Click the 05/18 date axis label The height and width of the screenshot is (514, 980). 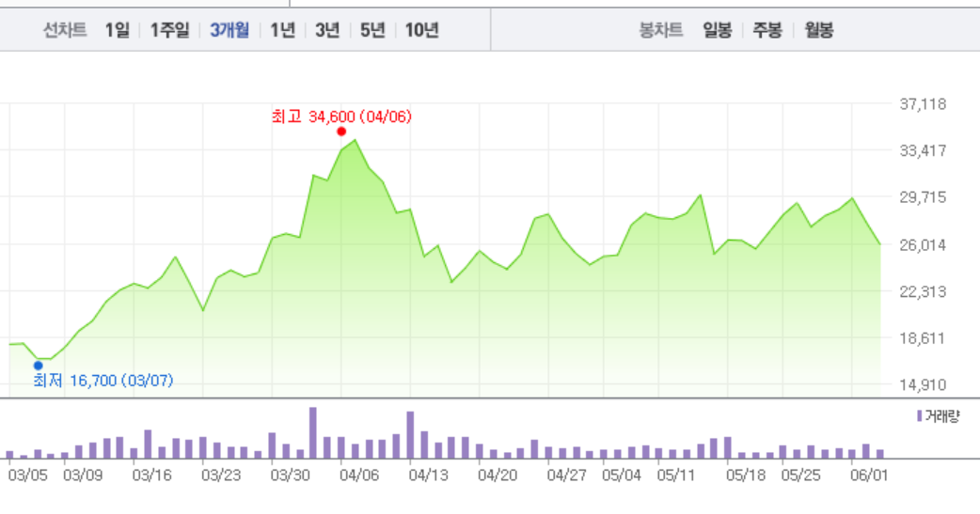coord(746,475)
